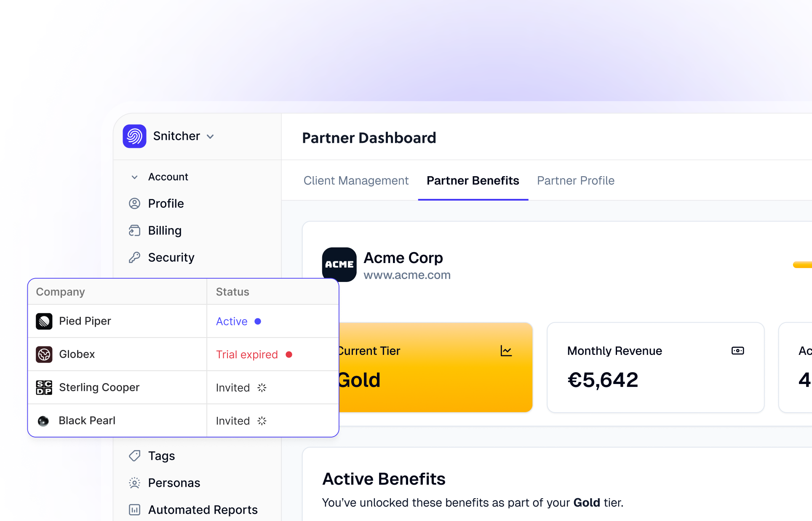Select the Partner Benefits tab

(x=473, y=180)
